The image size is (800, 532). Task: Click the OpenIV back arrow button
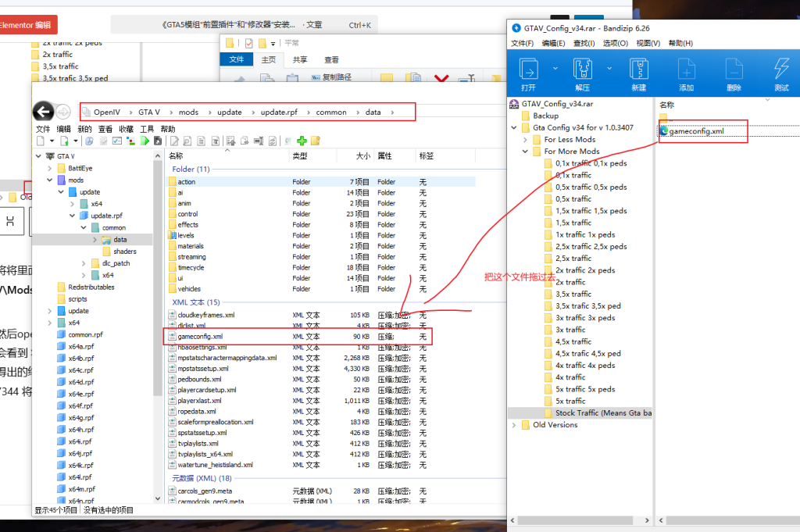coord(44,112)
